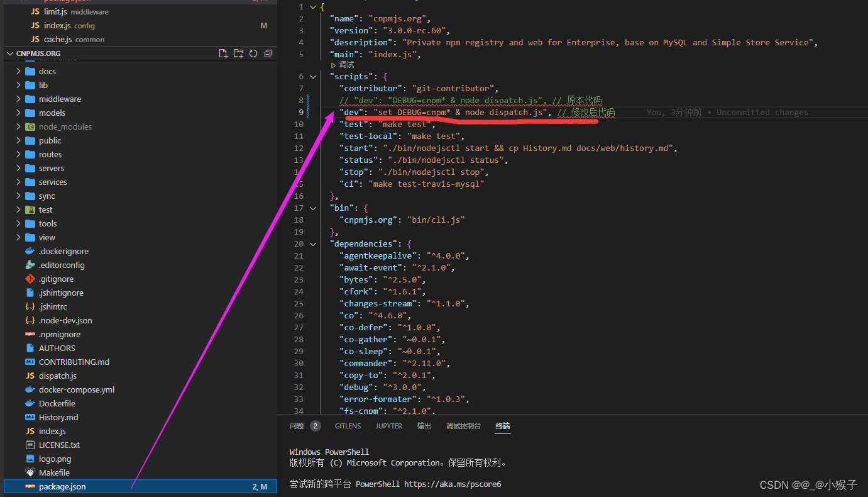Open the 调试控制台 panel tab
868x497 pixels.
pos(463,426)
